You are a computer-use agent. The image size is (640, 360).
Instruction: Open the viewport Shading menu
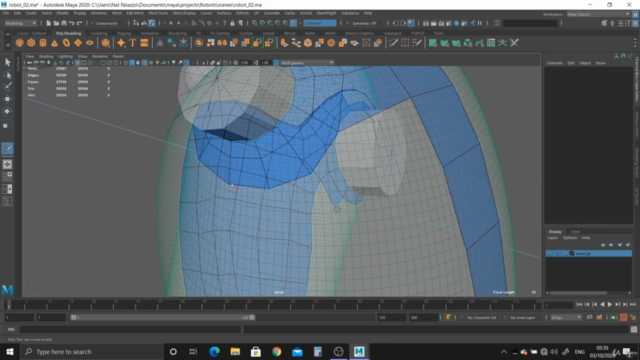46,56
